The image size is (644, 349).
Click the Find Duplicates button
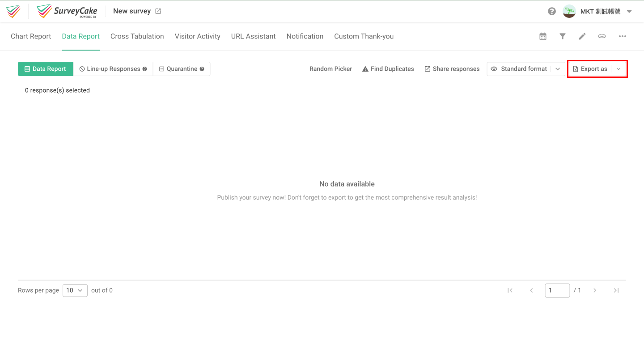388,69
